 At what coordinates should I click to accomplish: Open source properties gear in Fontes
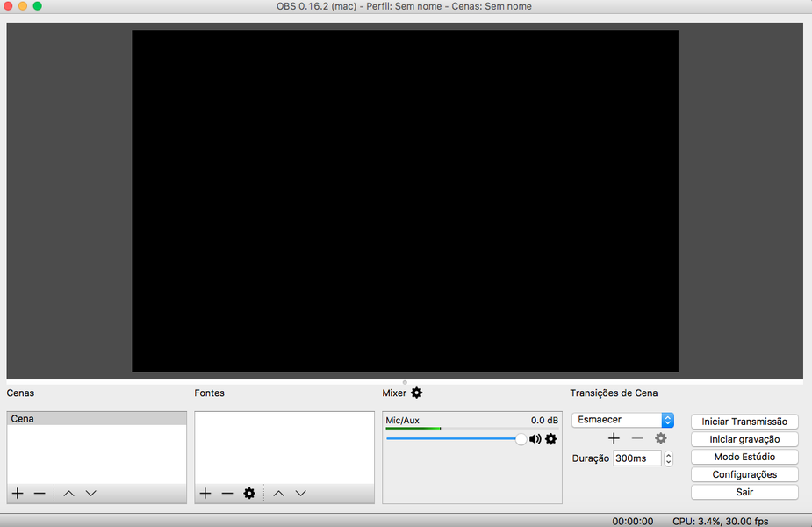(249, 493)
